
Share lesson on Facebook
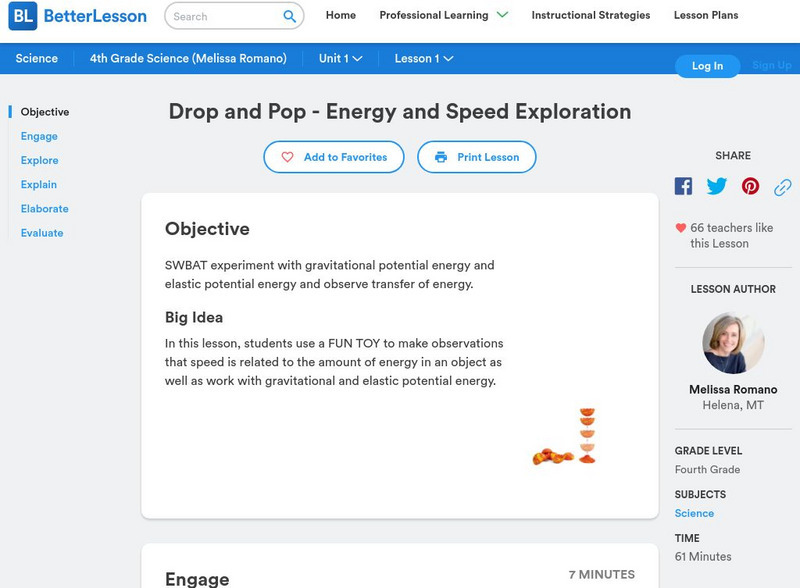tap(683, 186)
